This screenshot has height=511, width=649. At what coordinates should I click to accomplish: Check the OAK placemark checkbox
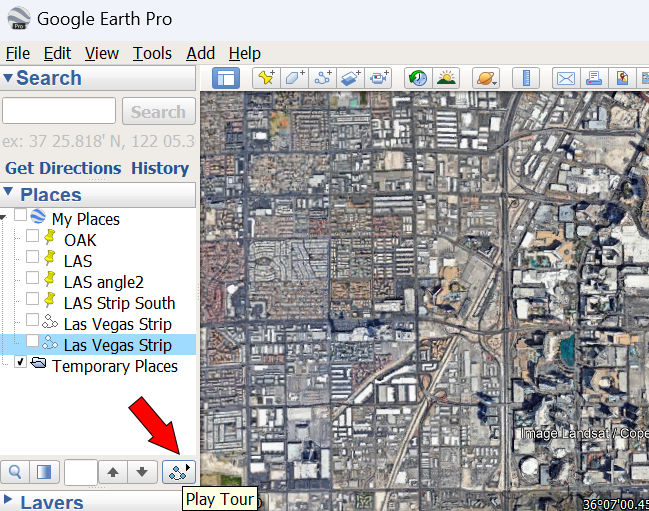click(x=32, y=235)
